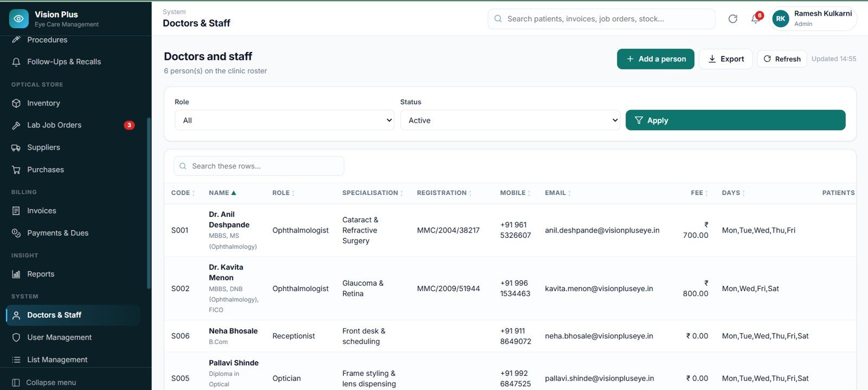Open the Reports page
The height and width of the screenshot is (390, 868).
tap(73, 274)
